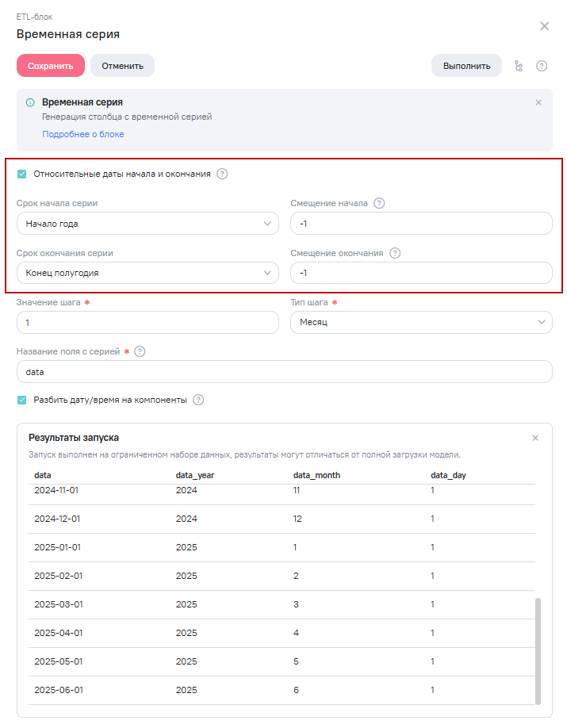Toggle Относительные даты начала и окончания checkbox

point(21,174)
